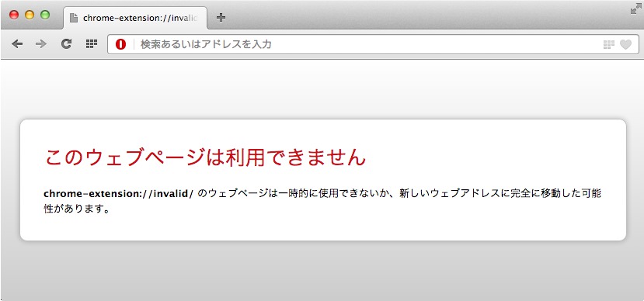Add page to Stash with heart icon
The height and width of the screenshot is (301, 644).
(625, 44)
